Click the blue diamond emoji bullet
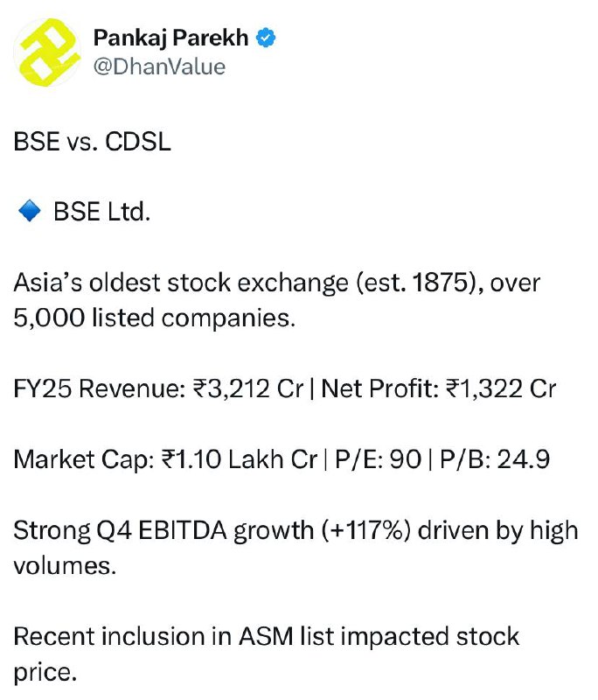Image resolution: width=598 pixels, height=700 pixels. tap(30, 211)
